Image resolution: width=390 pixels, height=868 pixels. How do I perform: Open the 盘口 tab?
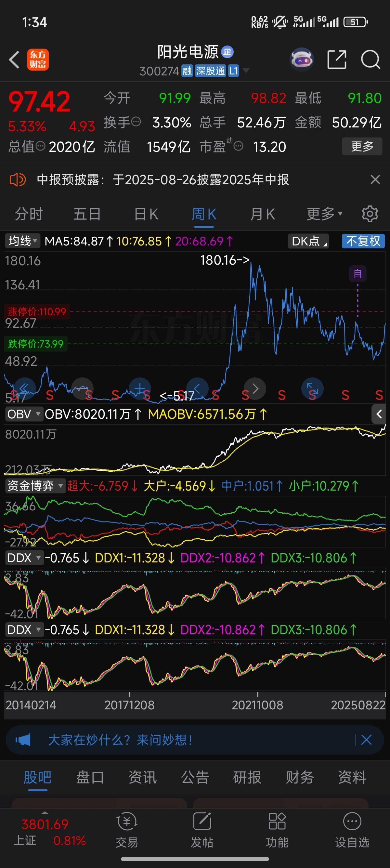coord(90,778)
